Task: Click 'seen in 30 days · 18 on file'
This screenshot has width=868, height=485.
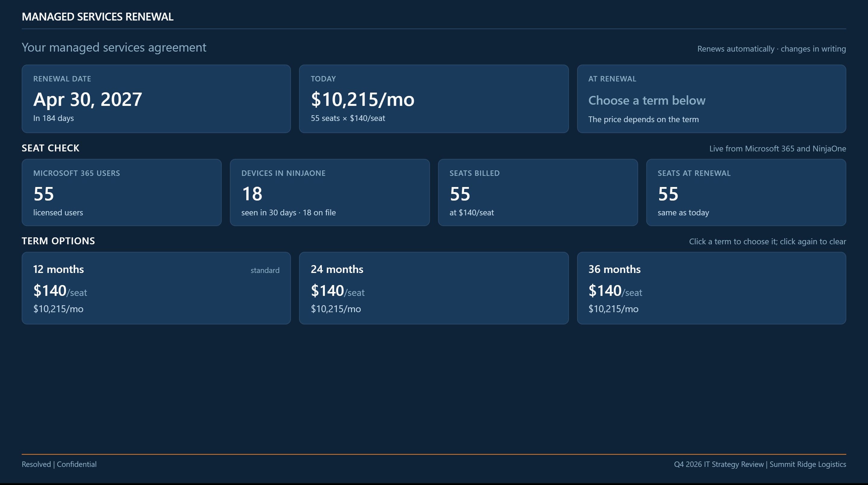Action: (288, 213)
